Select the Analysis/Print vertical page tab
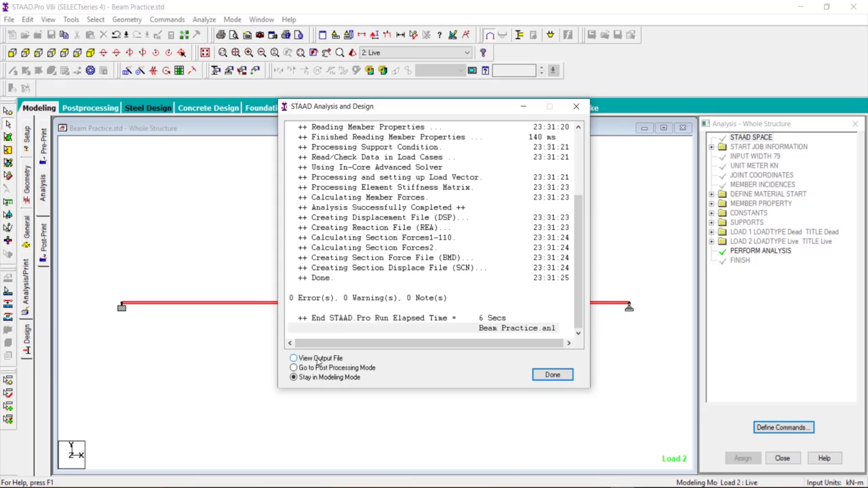The width and height of the screenshot is (868, 488). (x=26, y=286)
